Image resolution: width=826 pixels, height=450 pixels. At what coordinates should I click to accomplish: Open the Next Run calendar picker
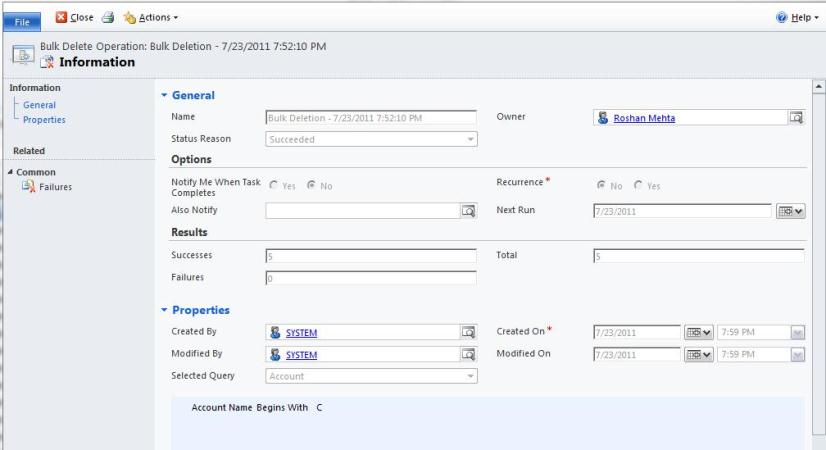point(790,211)
